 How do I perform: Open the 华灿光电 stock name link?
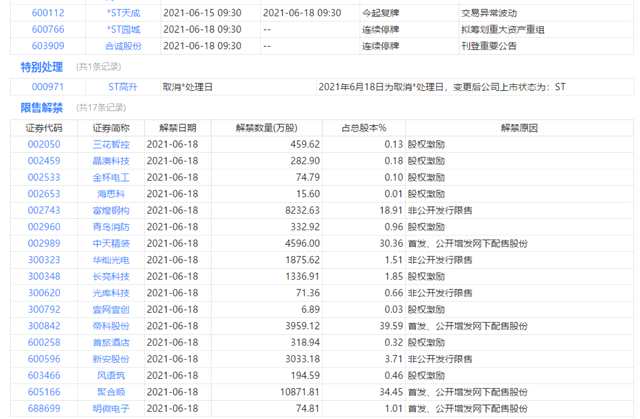tap(111, 260)
